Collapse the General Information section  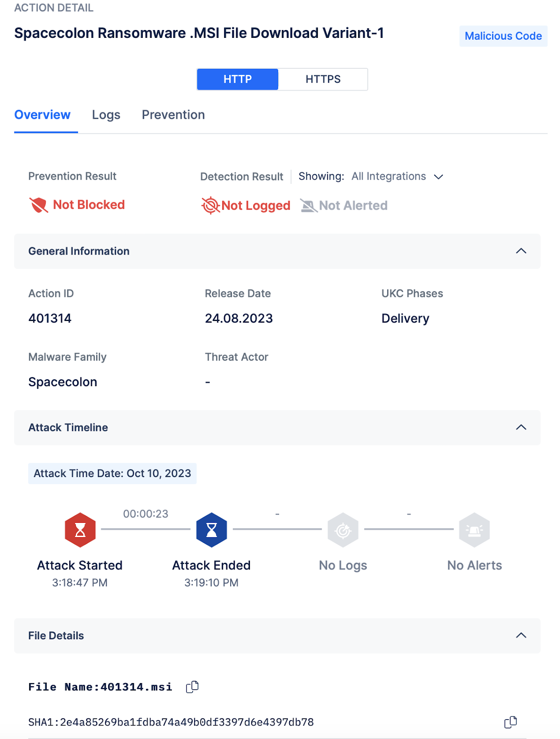(x=521, y=251)
